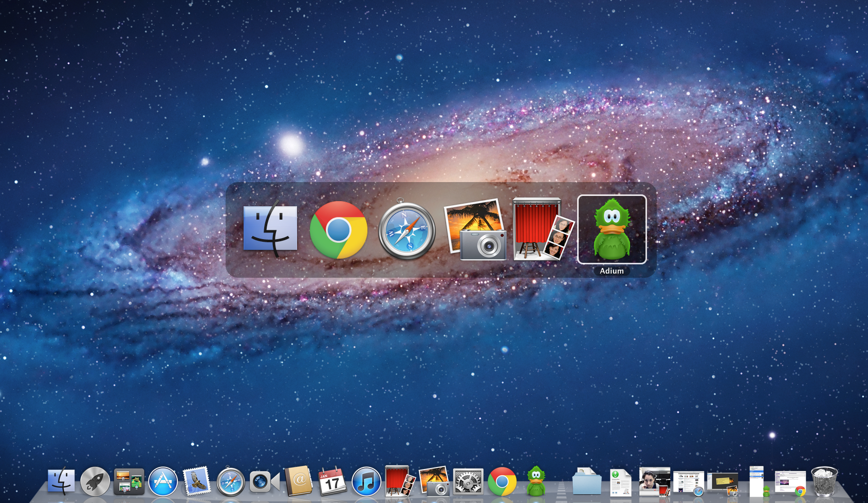This screenshot has width=868, height=503.
Task: Select Finder in the app switcher
Action: click(x=270, y=229)
